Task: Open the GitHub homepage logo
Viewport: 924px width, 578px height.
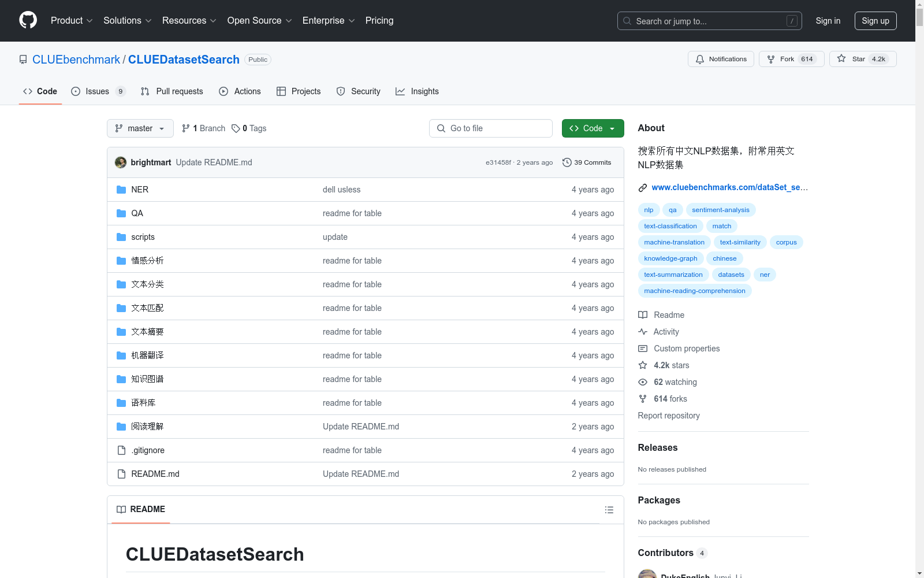Action: [28, 20]
